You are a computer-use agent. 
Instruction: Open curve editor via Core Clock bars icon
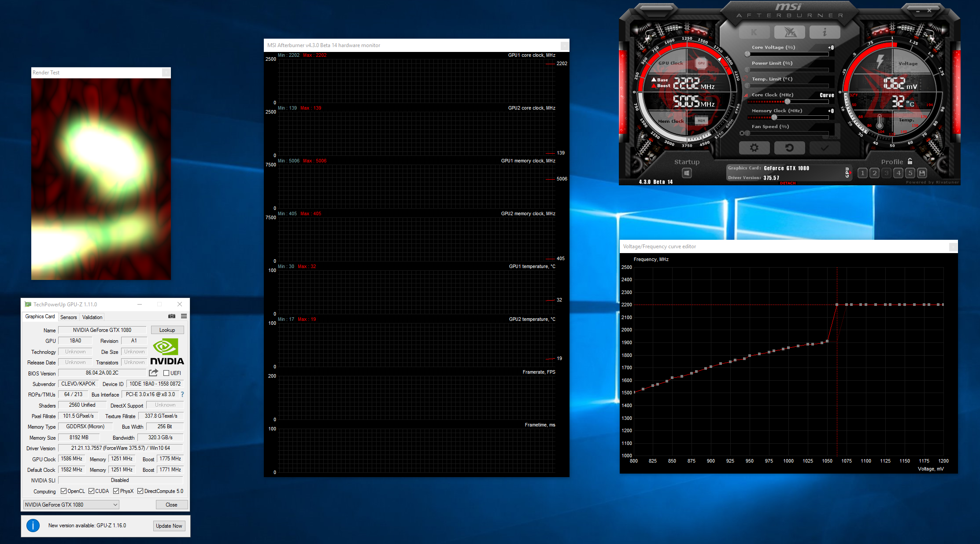pos(746,95)
